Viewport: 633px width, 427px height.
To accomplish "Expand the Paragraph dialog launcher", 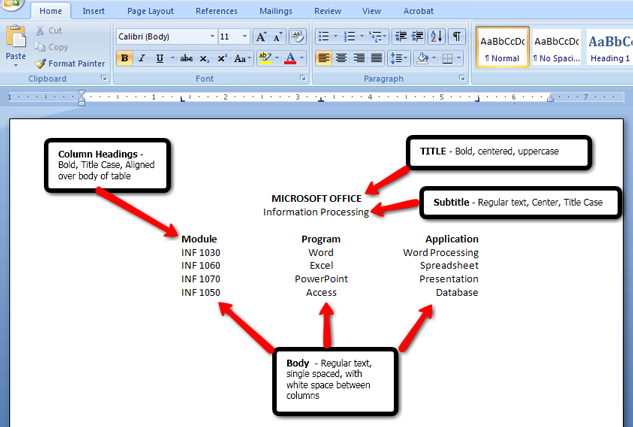I will [x=462, y=77].
